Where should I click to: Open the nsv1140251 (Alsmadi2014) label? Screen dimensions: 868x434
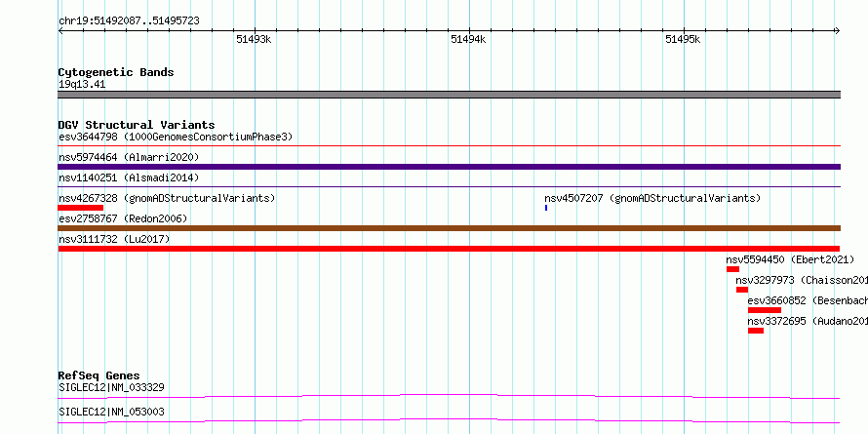[129, 178]
